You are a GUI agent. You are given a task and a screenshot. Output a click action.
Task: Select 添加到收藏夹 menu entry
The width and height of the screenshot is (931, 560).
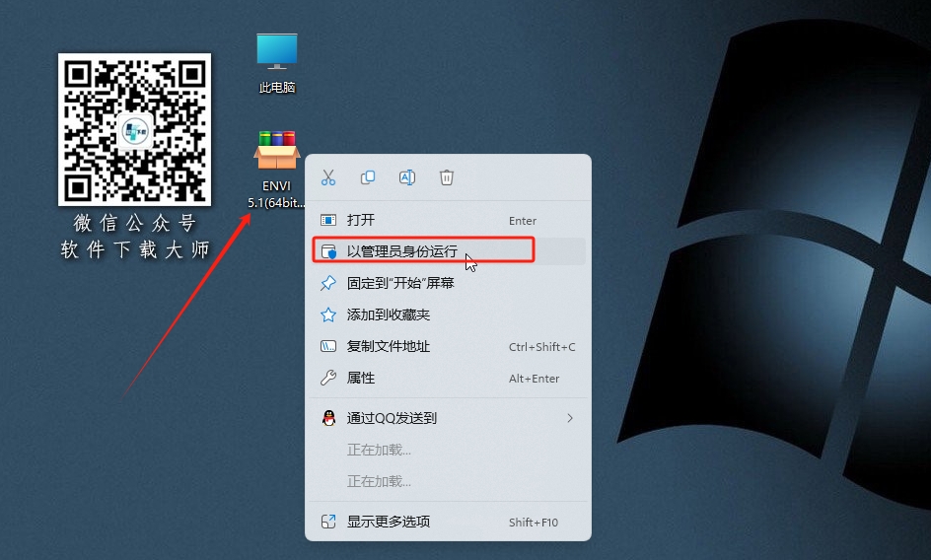tap(449, 315)
